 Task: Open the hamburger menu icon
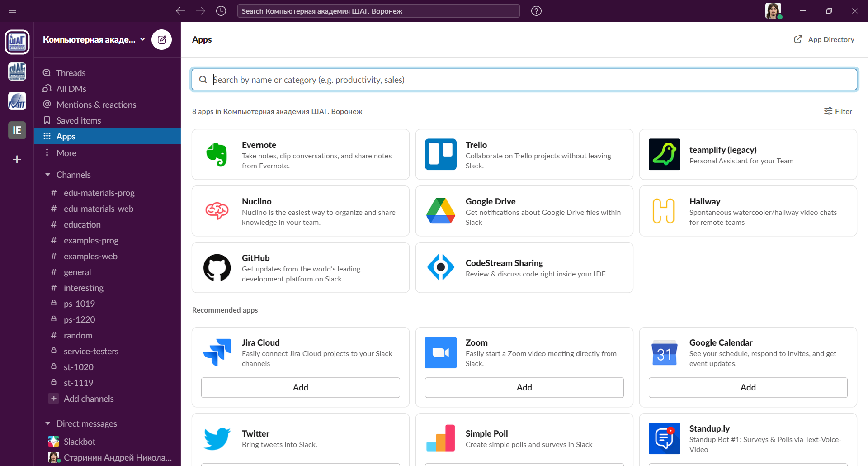[13, 11]
